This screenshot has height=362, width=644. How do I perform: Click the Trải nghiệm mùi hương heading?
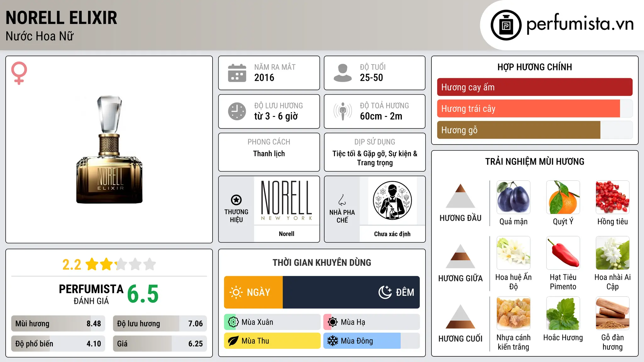pyautogui.click(x=535, y=162)
